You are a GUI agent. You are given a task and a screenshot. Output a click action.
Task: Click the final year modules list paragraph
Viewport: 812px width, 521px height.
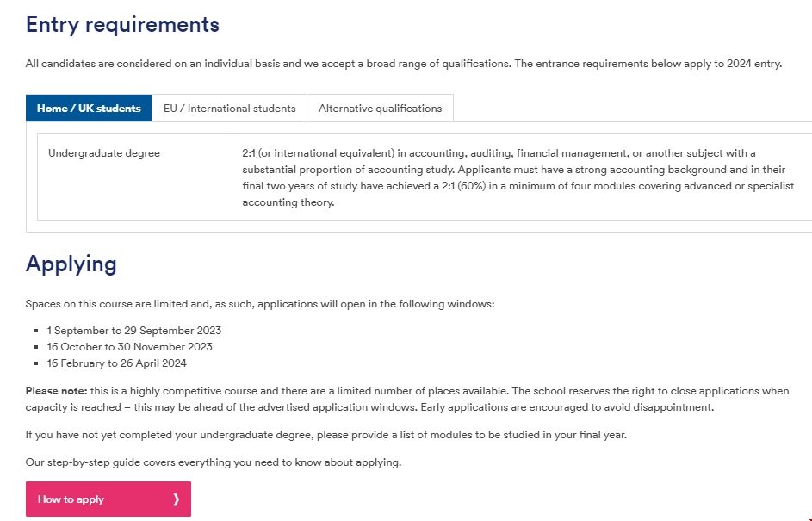tap(325, 435)
